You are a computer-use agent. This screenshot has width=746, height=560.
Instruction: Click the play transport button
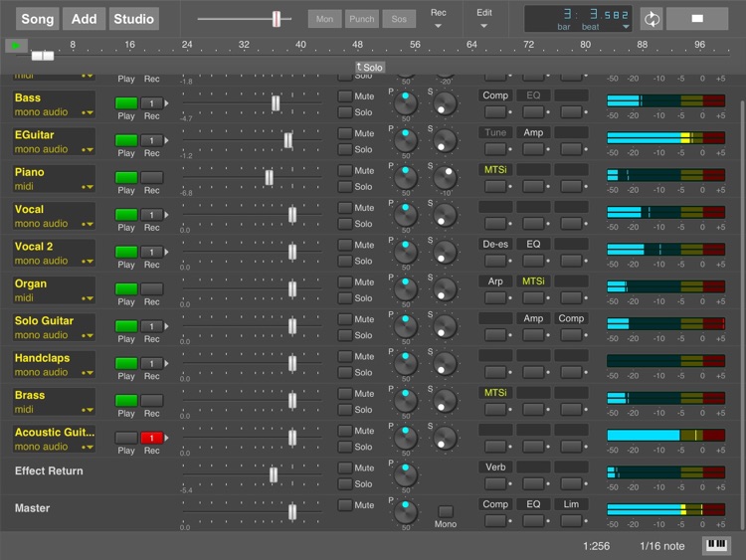coord(16,46)
